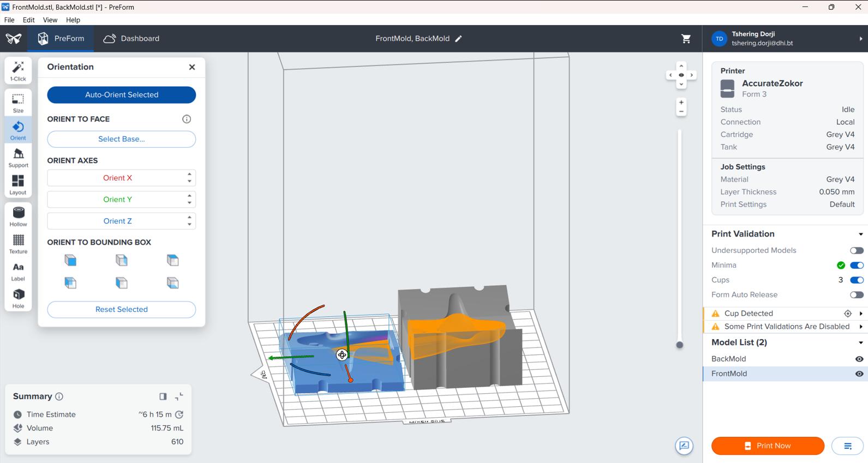This screenshot has height=463, width=868.
Task: Toggle Summary panel layout icon
Action: coord(163,396)
